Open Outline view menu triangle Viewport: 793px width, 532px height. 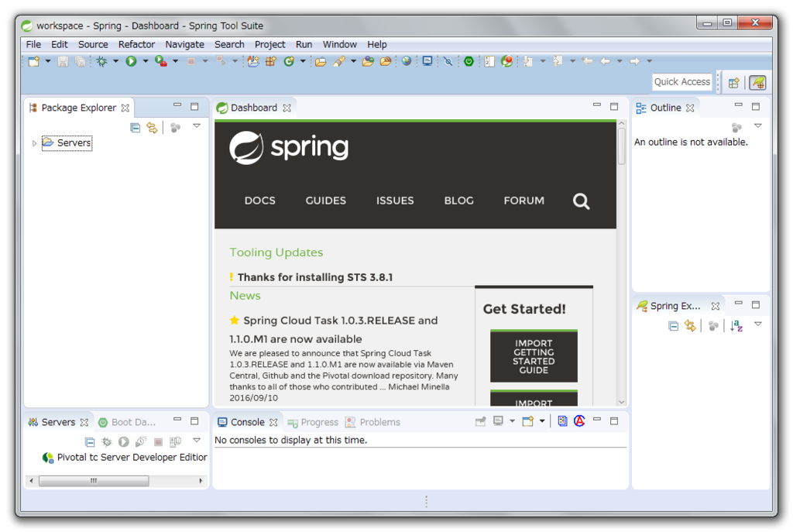tap(757, 125)
